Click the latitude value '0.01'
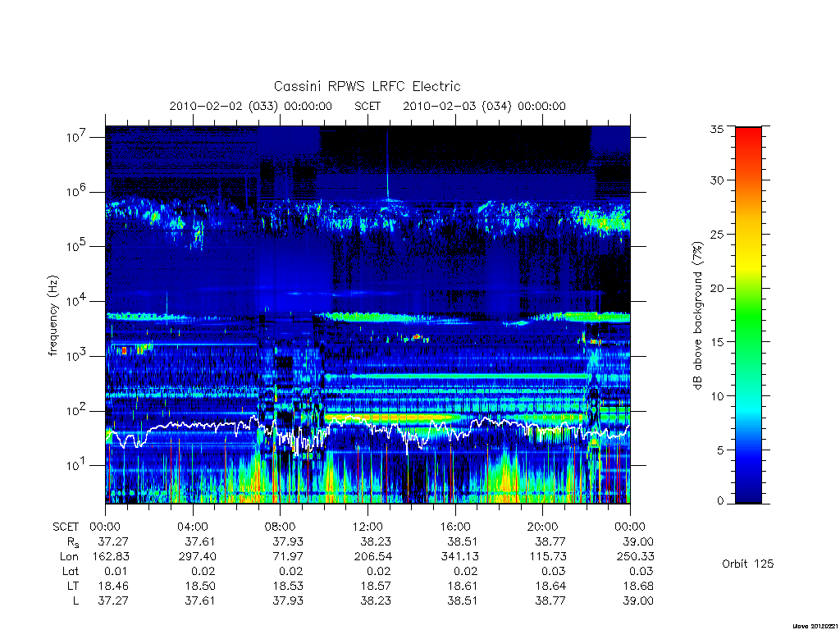Image resolution: width=840 pixels, height=630 pixels. click(116, 571)
